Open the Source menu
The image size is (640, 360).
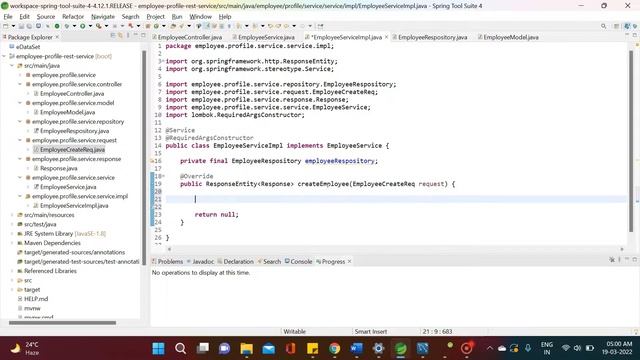tap(46, 17)
